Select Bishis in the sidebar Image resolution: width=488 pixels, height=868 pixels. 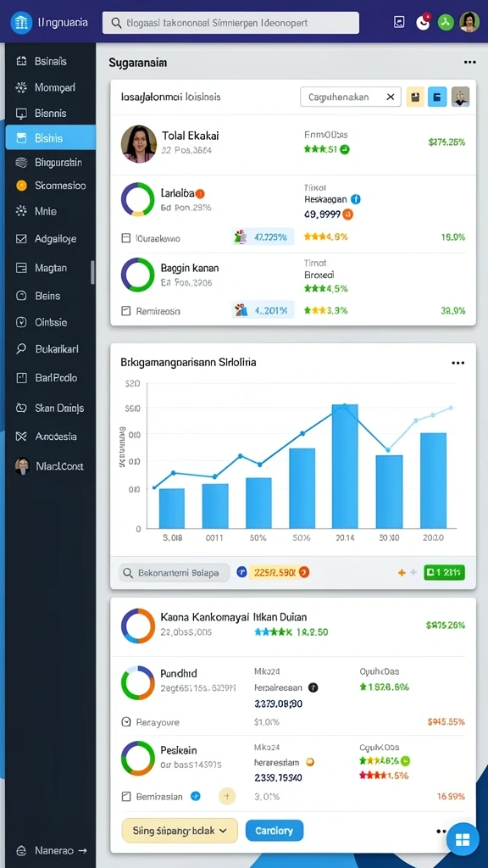coord(50,138)
